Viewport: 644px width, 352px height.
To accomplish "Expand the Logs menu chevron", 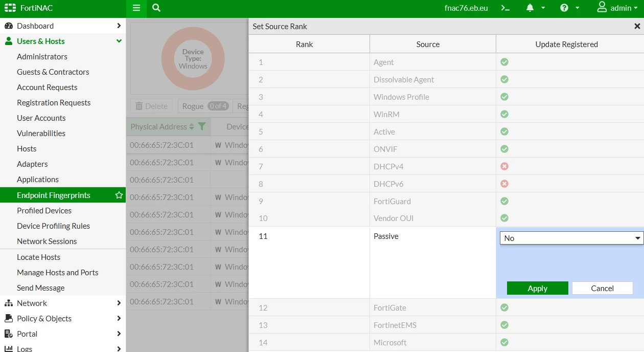I will pyautogui.click(x=119, y=348).
